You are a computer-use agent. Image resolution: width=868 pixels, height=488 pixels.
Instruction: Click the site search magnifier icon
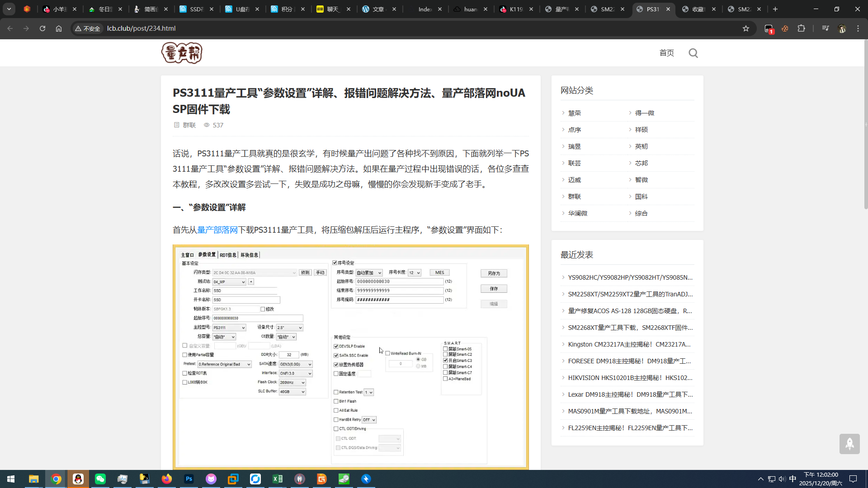click(693, 53)
